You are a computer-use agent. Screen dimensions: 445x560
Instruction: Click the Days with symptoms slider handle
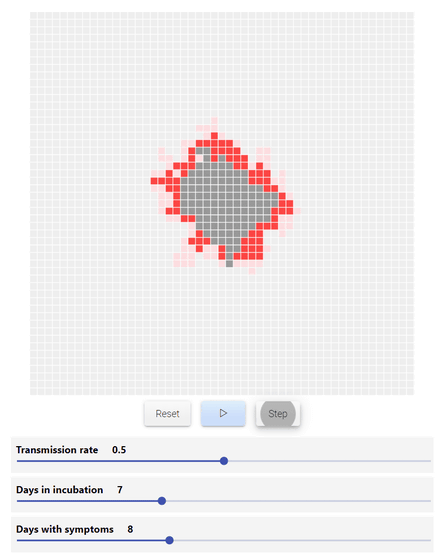[x=170, y=540]
